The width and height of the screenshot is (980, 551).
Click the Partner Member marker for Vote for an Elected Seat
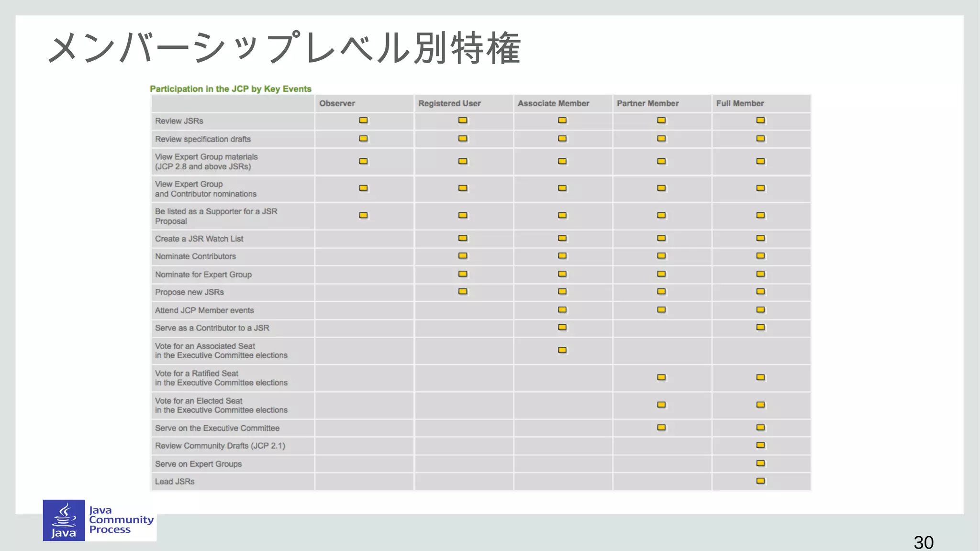661,405
